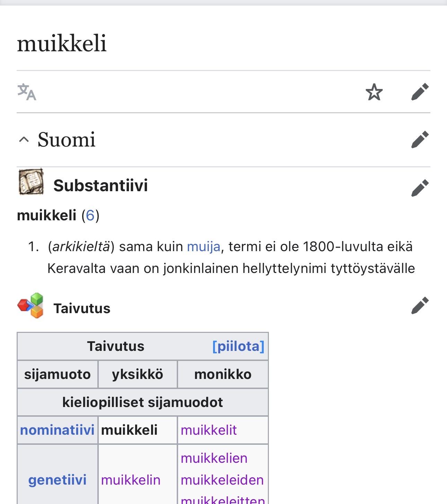Click the muikkeli page title
The image size is (447, 504).
(62, 43)
